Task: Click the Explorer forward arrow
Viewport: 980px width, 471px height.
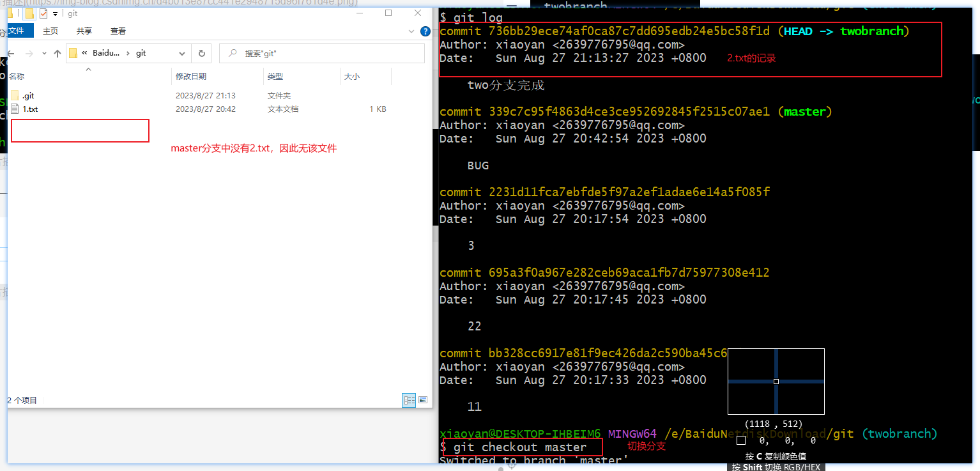Action: pyautogui.click(x=29, y=54)
